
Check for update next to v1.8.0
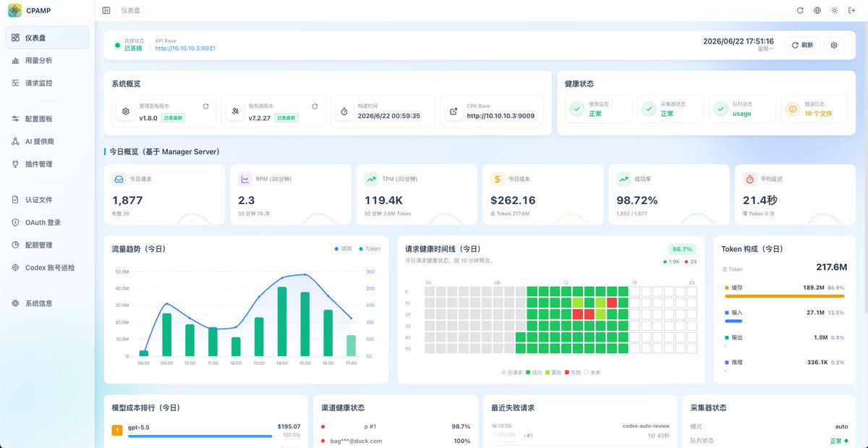pos(205,106)
